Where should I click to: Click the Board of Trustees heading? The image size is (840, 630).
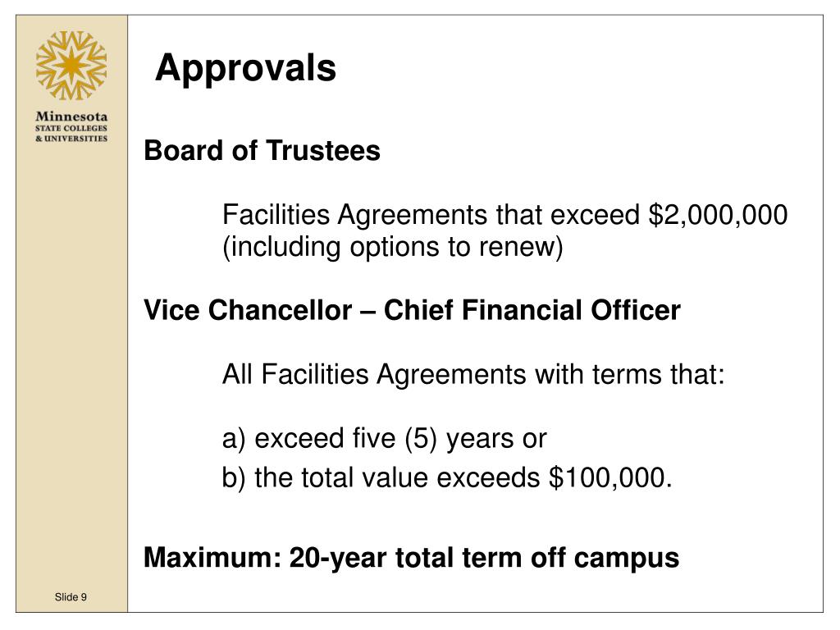click(x=262, y=151)
